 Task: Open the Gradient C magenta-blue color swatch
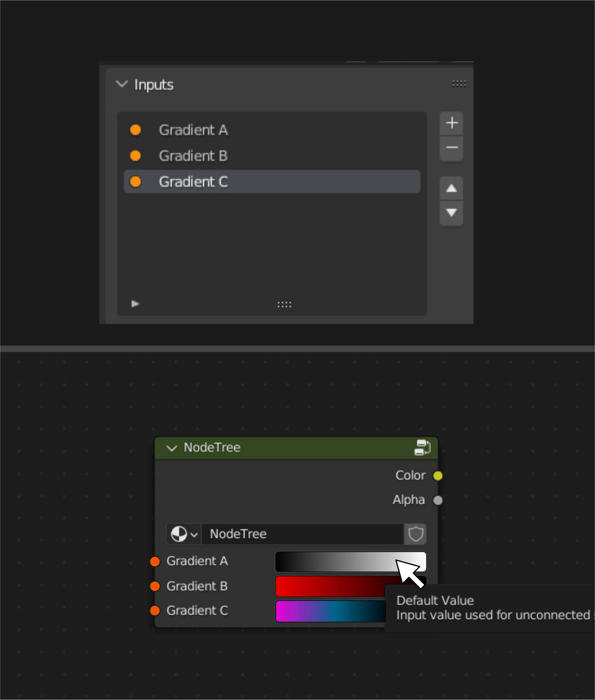point(331,611)
